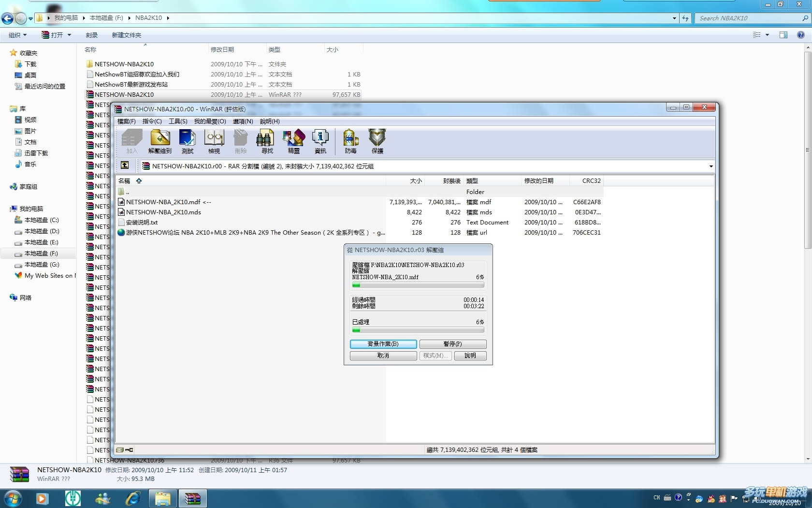Click the total 已處理 progress bar
812x508 pixels.
coord(418,330)
